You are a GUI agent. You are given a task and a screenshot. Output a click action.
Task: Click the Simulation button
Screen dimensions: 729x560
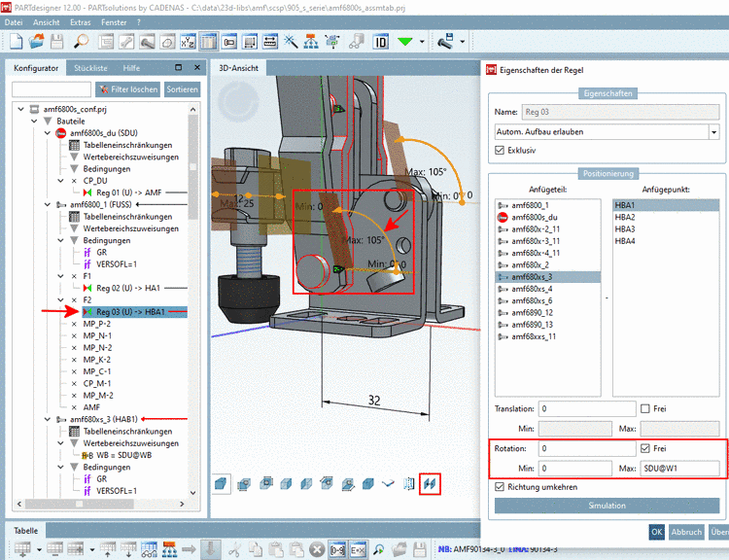(607, 506)
